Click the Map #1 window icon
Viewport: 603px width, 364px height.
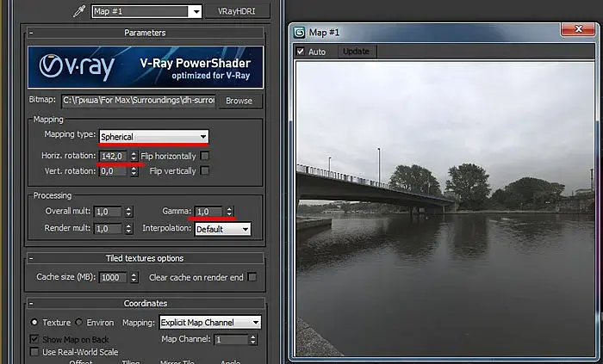coord(299,32)
